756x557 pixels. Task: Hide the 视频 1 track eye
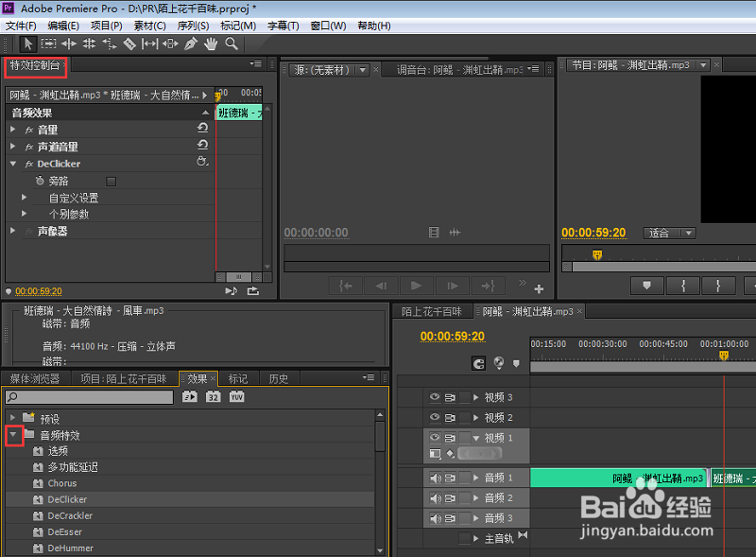pos(435,437)
